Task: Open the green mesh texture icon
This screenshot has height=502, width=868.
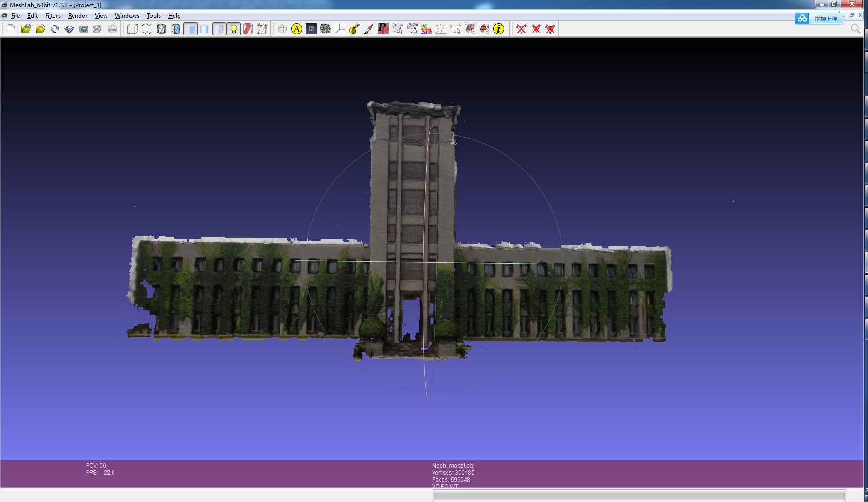Action: tap(326, 29)
